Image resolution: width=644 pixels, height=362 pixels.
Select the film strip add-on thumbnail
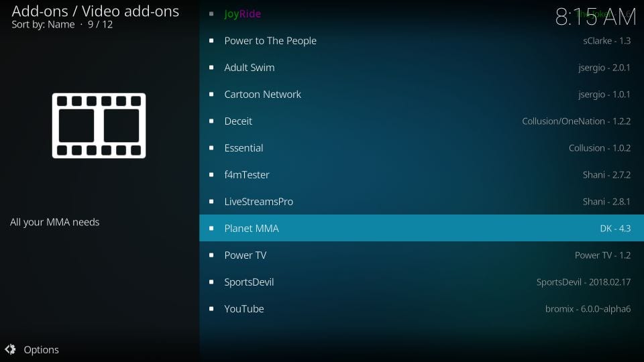tap(99, 125)
